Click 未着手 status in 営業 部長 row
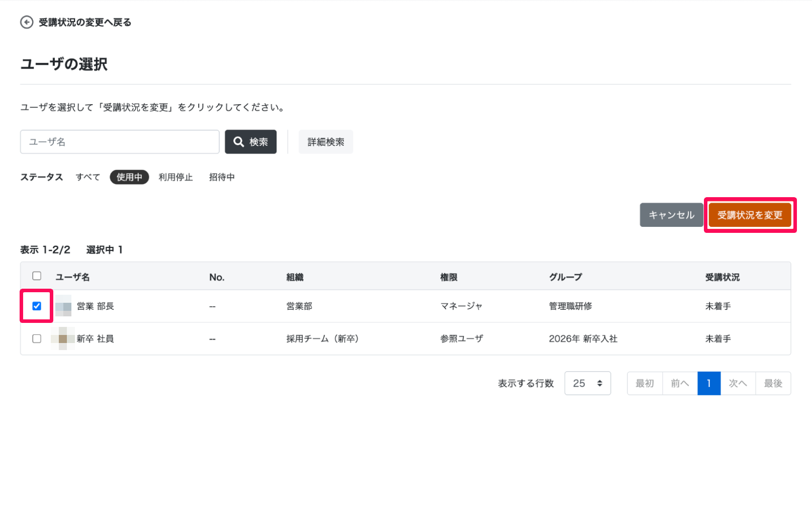This screenshot has height=511, width=812. (718, 306)
